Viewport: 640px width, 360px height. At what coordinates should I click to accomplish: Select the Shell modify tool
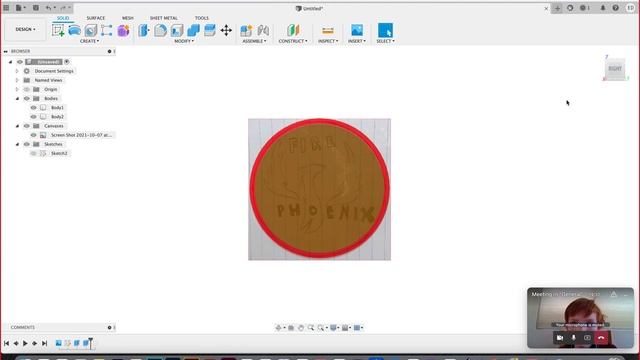click(177, 30)
